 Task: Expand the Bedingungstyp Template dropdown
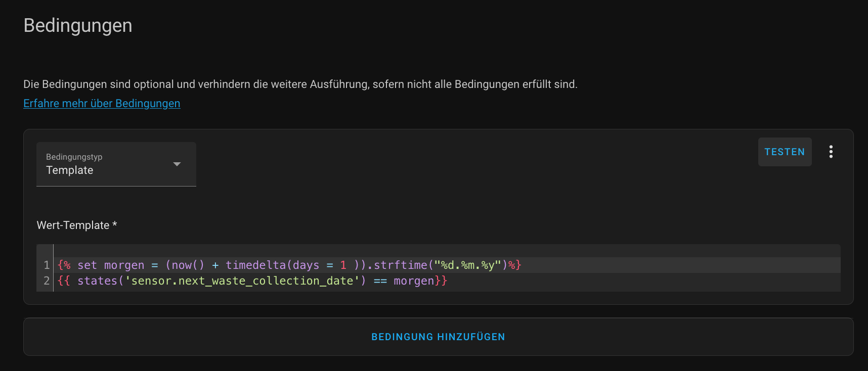coord(116,164)
